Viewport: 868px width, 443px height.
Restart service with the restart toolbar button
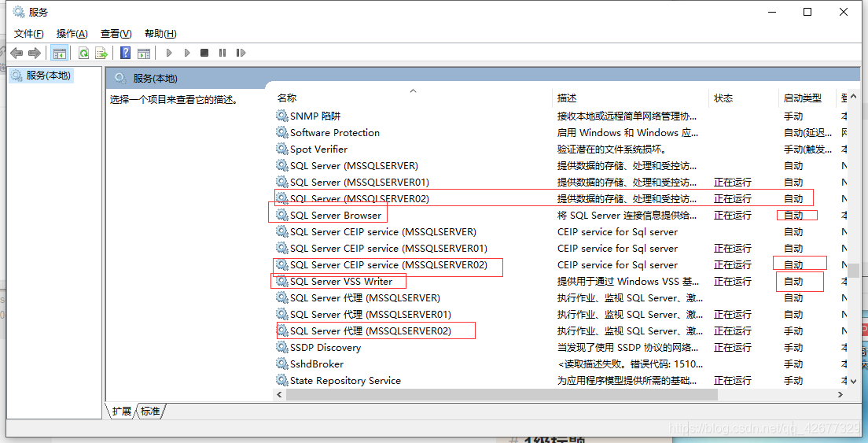(x=241, y=54)
